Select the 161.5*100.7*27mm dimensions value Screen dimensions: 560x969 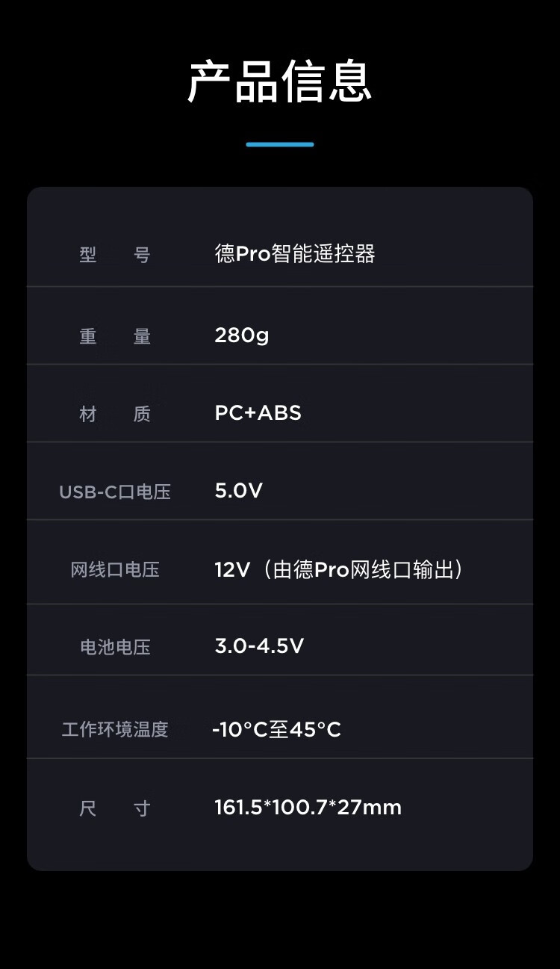(x=308, y=808)
